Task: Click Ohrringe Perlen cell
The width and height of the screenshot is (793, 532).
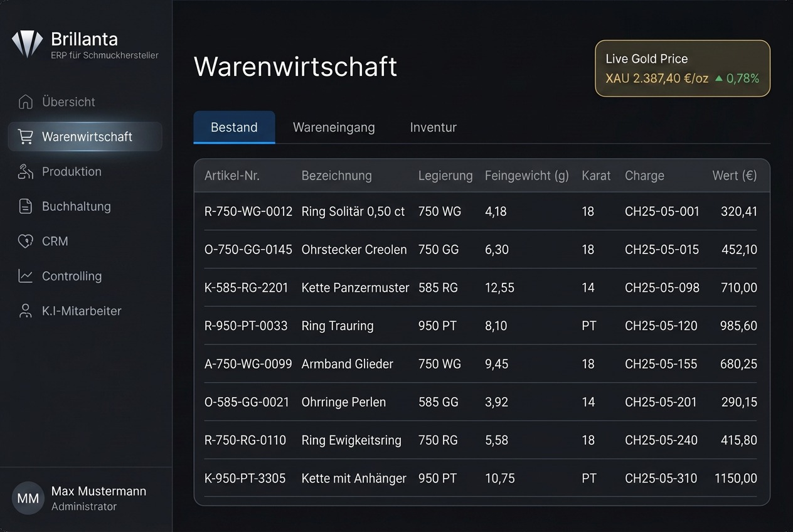Action: coord(344,402)
